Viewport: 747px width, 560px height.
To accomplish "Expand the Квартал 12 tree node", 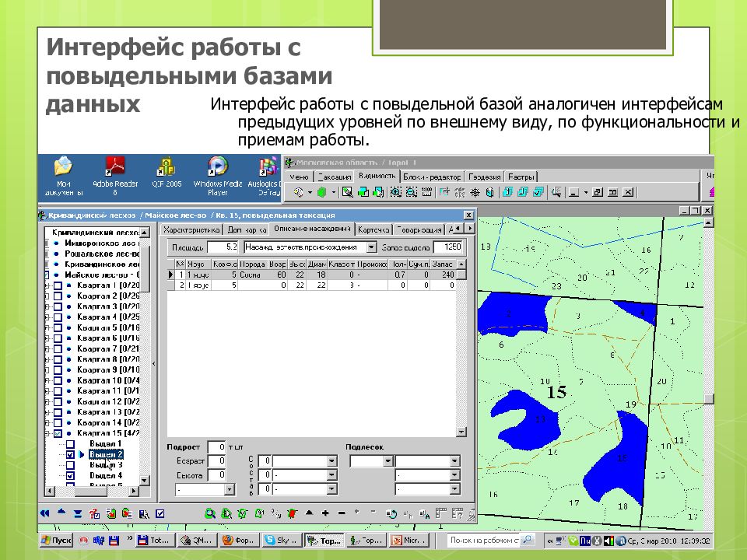I will click(47, 402).
